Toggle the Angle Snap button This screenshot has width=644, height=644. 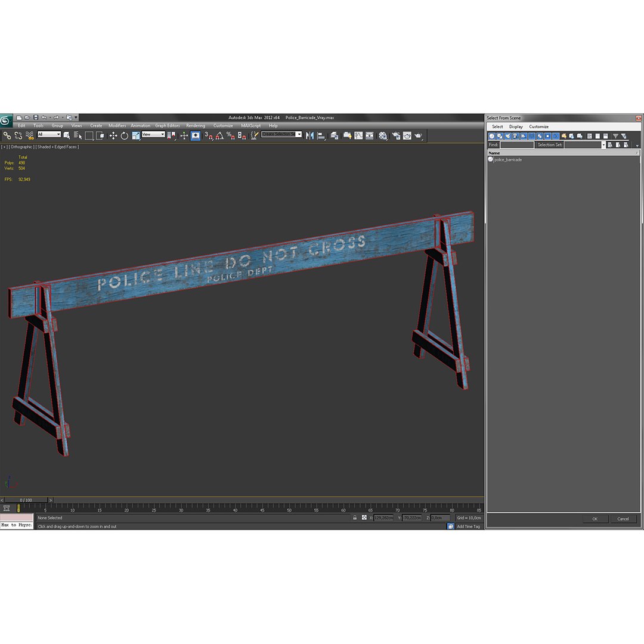219,135
